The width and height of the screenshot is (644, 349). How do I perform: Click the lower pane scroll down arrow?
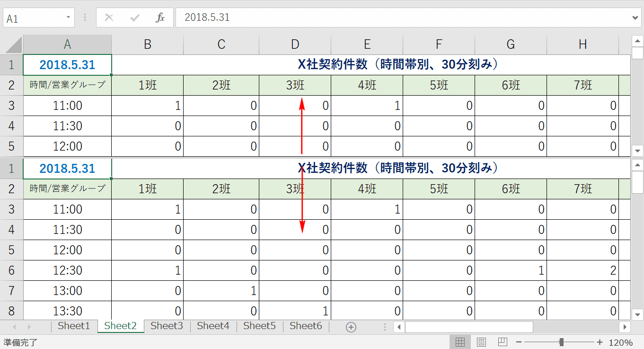(x=638, y=314)
